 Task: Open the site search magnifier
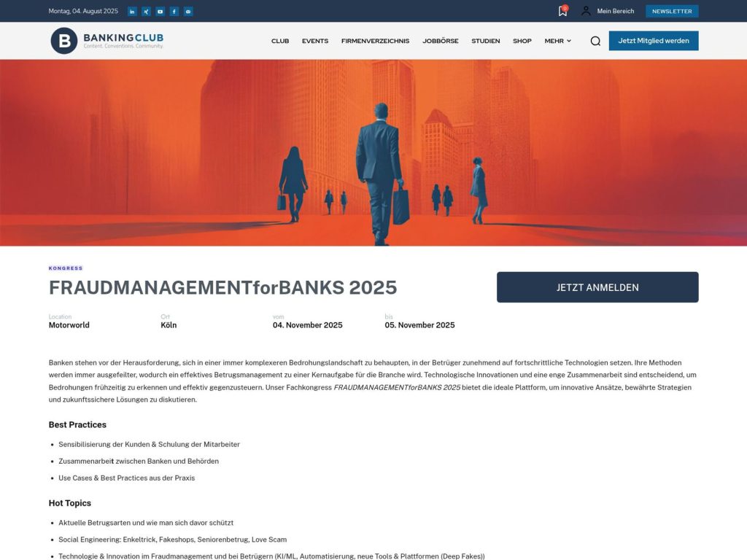(595, 41)
